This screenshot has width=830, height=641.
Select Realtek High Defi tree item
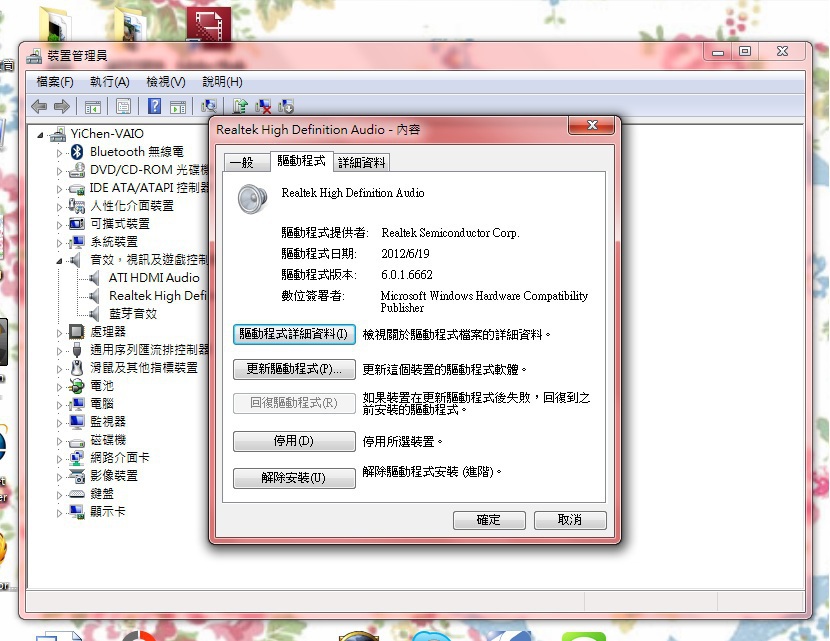point(158,296)
